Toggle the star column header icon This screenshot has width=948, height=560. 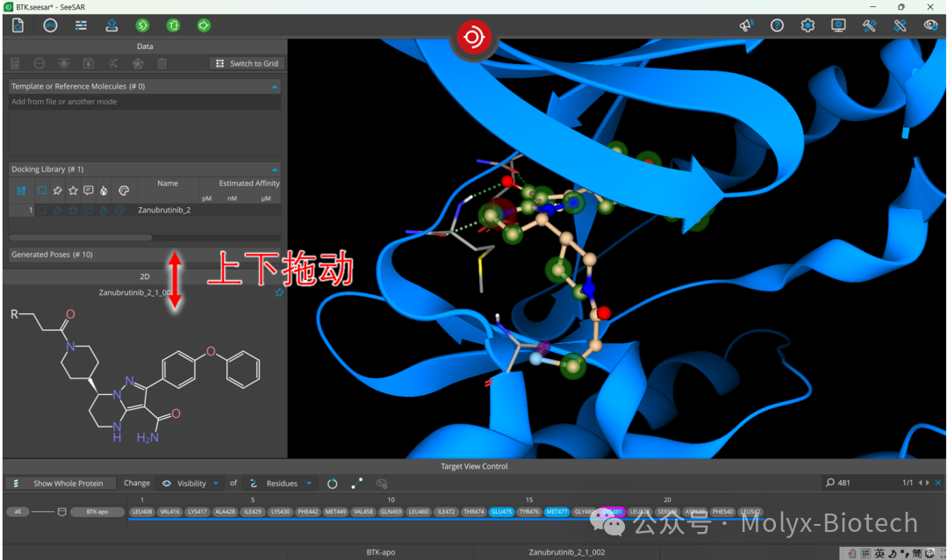click(x=73, y=190)
